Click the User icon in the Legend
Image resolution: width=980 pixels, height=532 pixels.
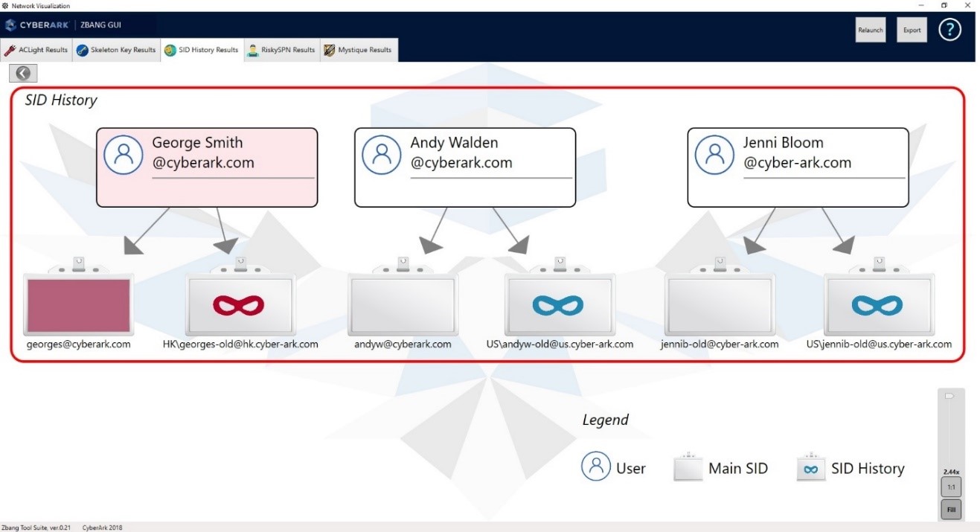(595, 467)
